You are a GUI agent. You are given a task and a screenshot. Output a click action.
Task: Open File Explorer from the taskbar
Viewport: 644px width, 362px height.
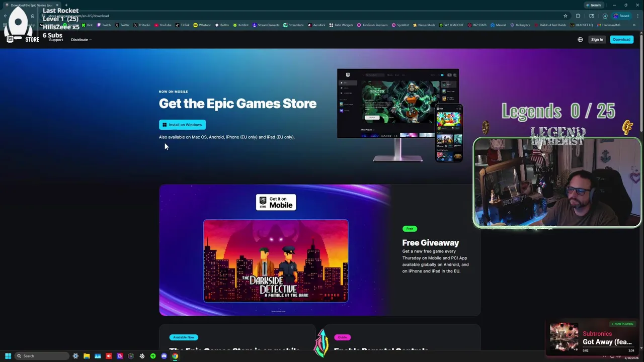tap(87, 356)
